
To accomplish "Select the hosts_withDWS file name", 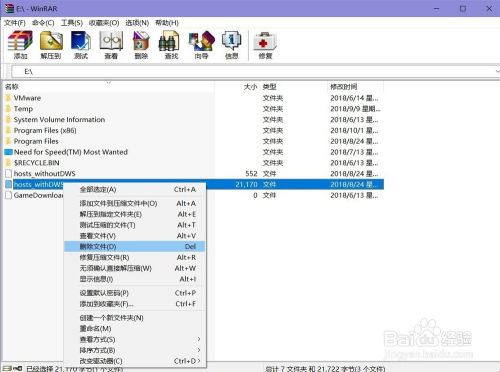I will click(38, 184).
